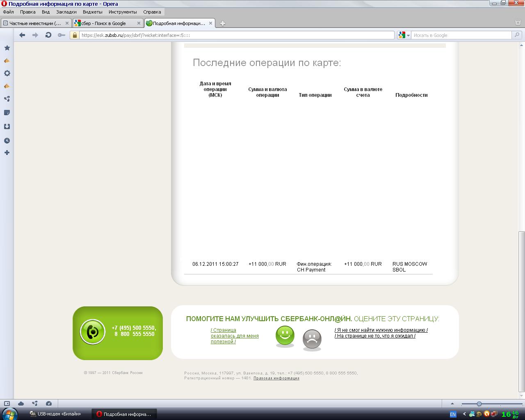The width and height of the screenshot is (525, 420).
Task: Click the Правовая информация link
Action: coord(276,378)
